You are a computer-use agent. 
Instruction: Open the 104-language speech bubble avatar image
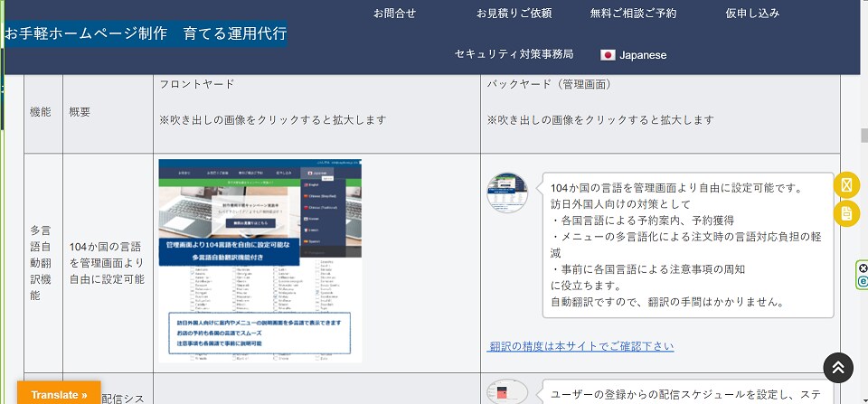click(x=507, y=193)
